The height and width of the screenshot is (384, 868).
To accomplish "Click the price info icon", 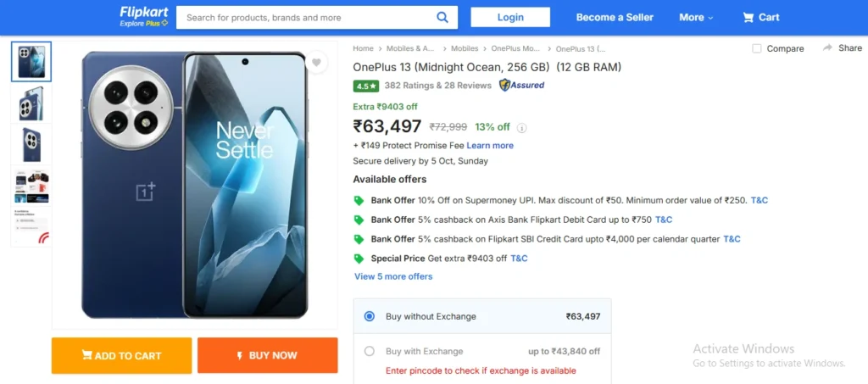I will pos(522,128).
